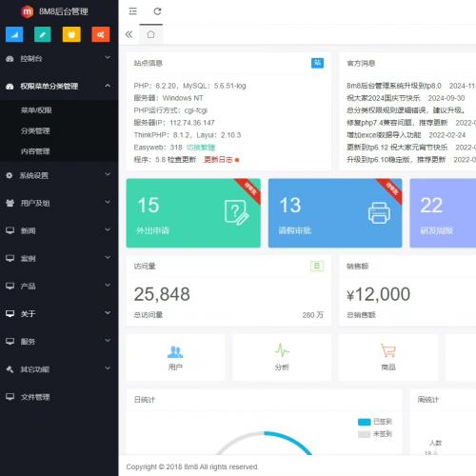Viewport: 476px width, 476px height.
Task: Open the purple card showing 22
Action: point(443,213)
